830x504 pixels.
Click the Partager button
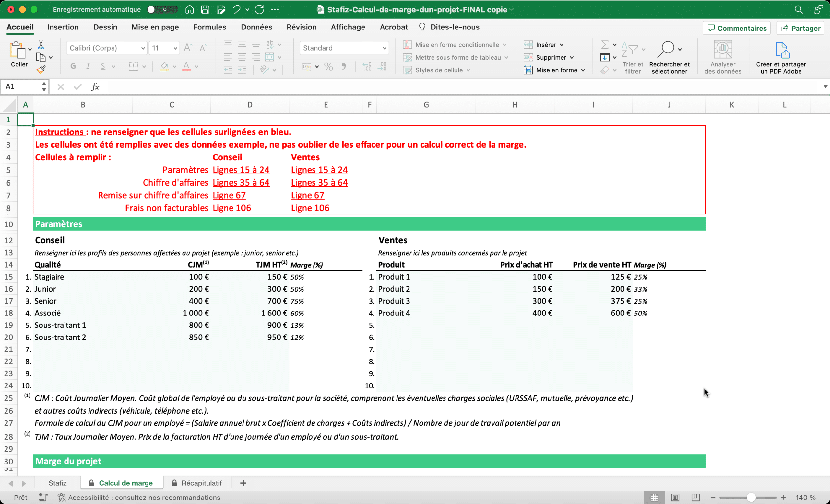coord(800,28)
